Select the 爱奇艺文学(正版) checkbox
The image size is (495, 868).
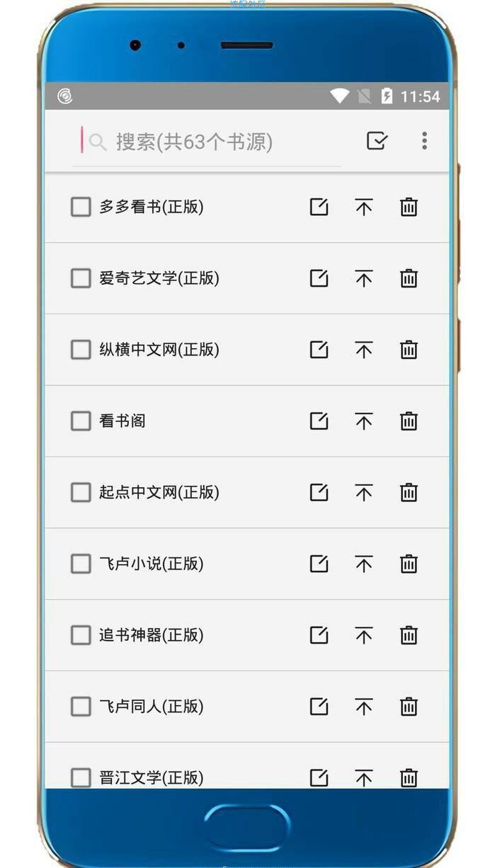[x=81, y=278]
